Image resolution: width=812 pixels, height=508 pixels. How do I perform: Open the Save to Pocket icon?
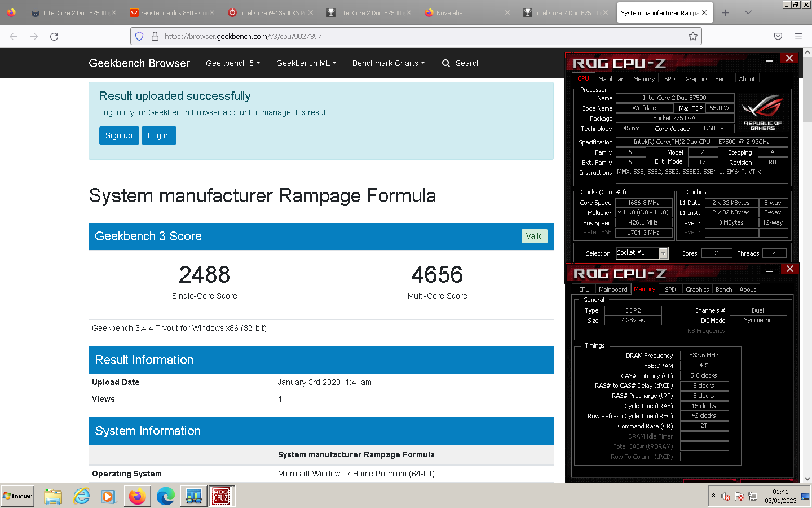(x=778, y=36)
